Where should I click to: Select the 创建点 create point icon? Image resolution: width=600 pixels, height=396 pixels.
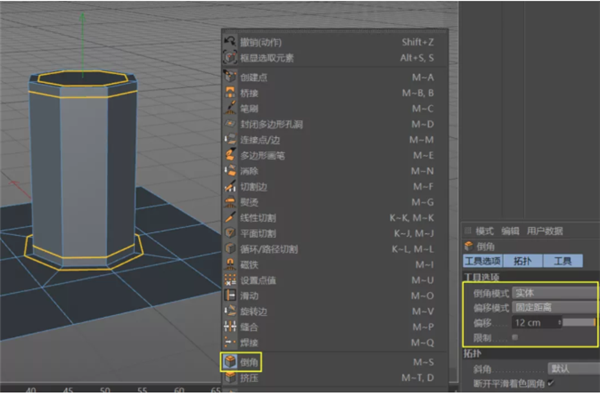click(x=230, y=77)
